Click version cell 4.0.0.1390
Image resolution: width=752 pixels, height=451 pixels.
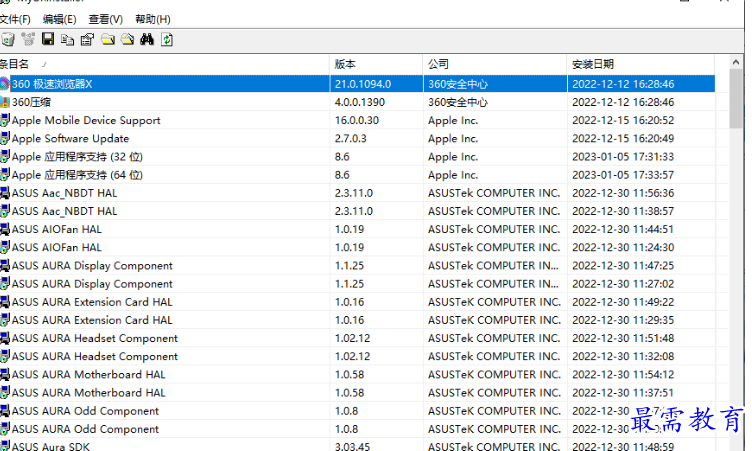(360, 102)
